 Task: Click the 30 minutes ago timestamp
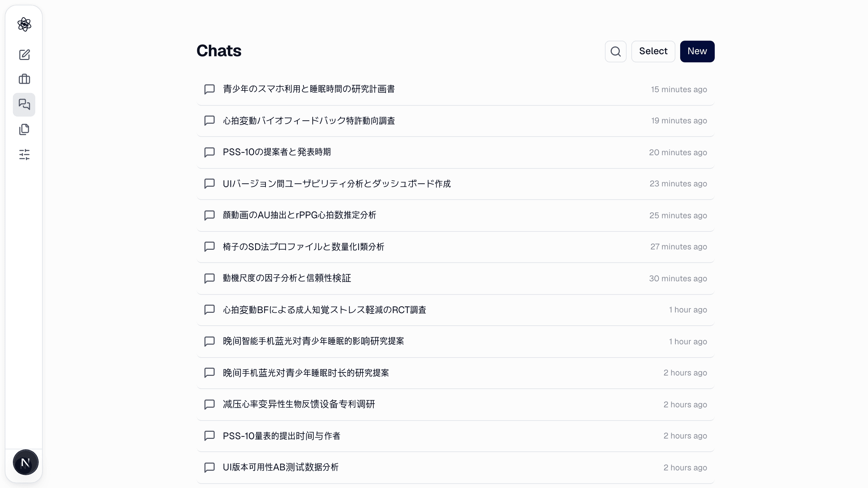pos(678,279)
